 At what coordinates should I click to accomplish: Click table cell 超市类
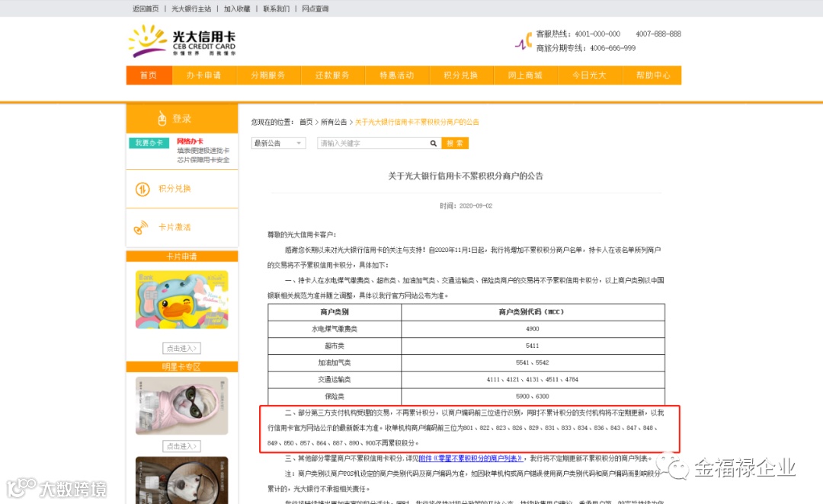335,346
